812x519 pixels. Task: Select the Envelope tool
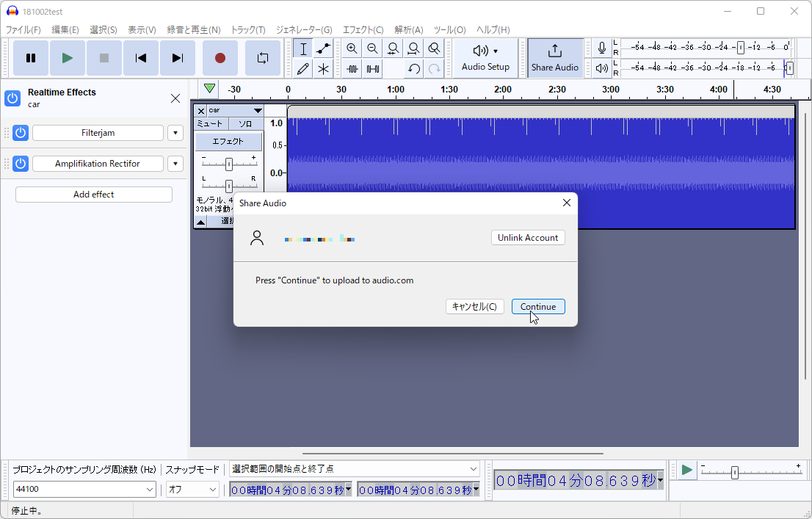pyautogui.click(x=323, y=48)
